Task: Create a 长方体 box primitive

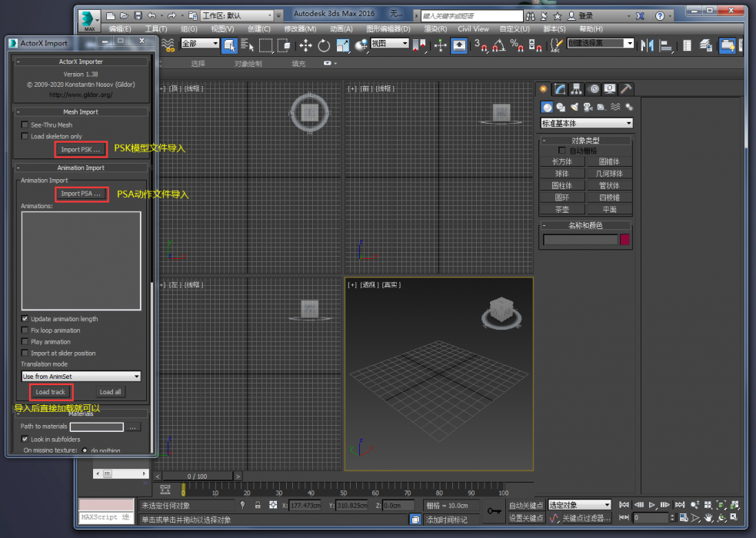Action: point(562,162)
